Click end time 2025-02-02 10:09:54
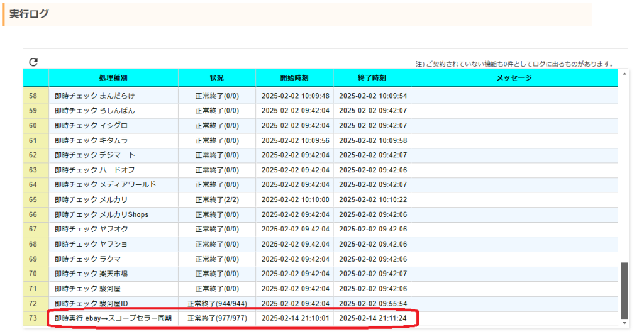The width and height of the screenshot is (644, 334). 373,96
